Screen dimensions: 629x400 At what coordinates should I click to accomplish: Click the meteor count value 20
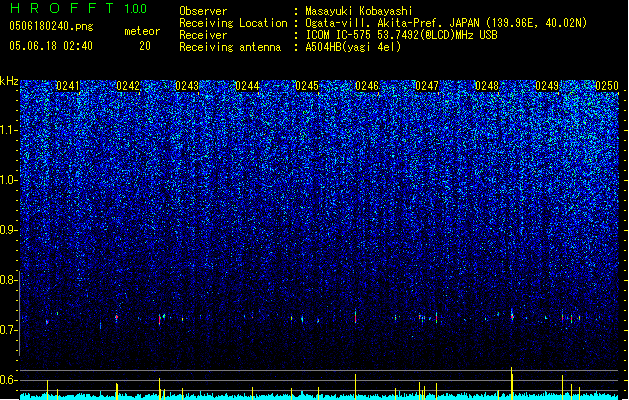click(145, 46)
